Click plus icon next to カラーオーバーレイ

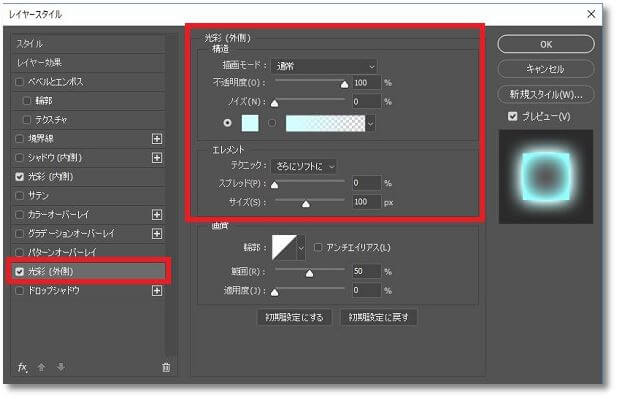pos(157,214)
